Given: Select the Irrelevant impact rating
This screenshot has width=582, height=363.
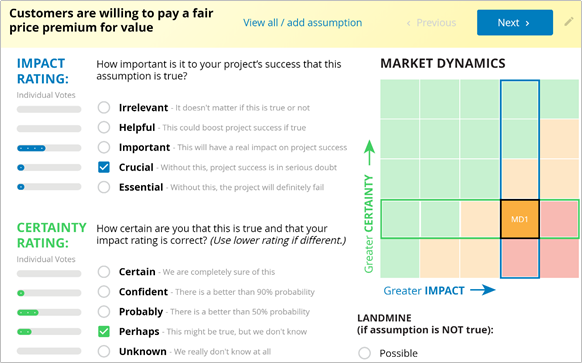Looking at the screenshot, I should (x=104, y=108).
